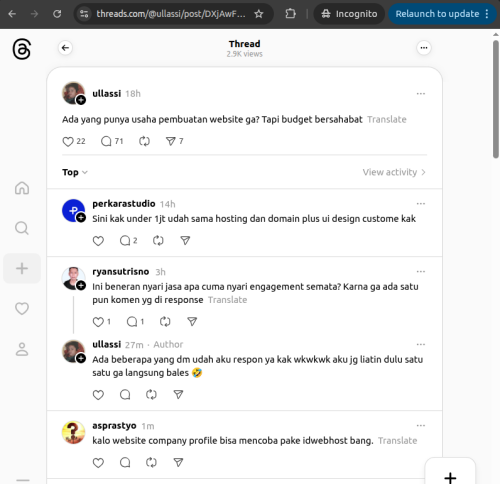Focus the threads.com address bar URL
Screen dimensions: 500x484
tap(171, 14)
